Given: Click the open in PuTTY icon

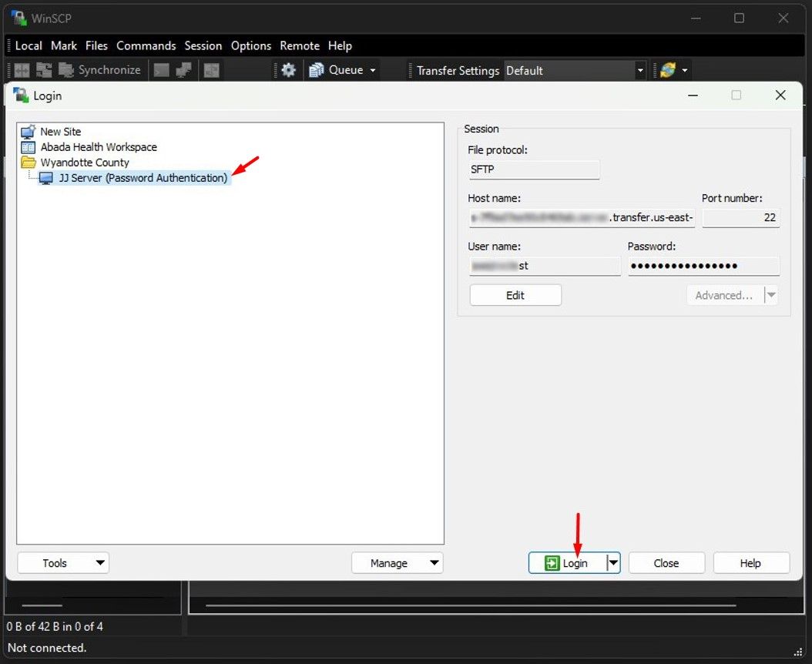Looking at the screenshot, I should pyautogui.click(x=184, y=70).
